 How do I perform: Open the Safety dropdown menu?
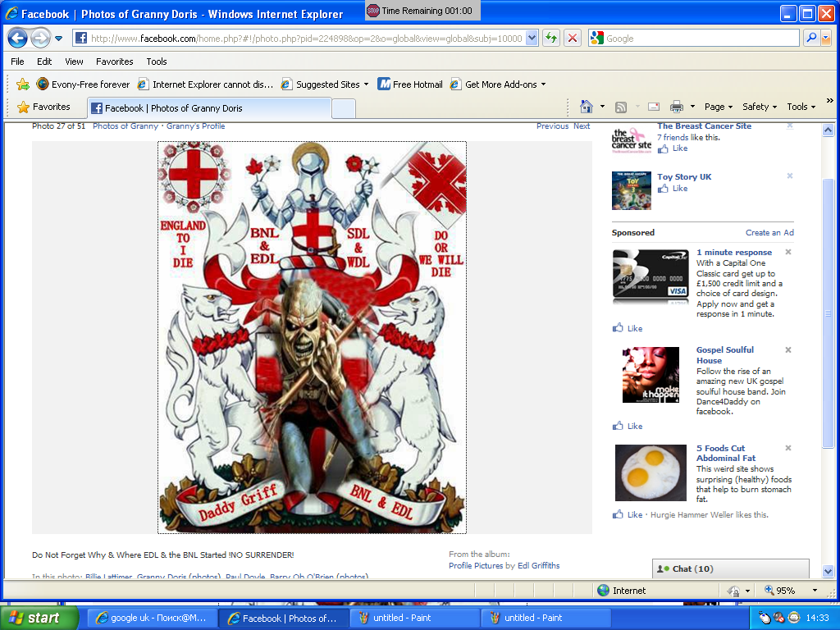click(x=760, y=107)
